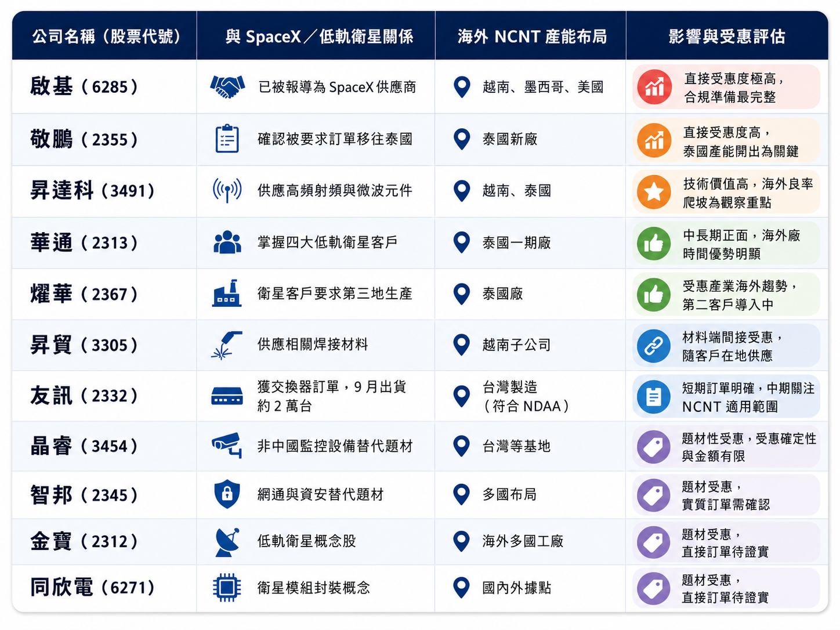Viewport: 840px width, 630px height.
Task: Select the 影響與受惠評估 column header
Action: 727,37
